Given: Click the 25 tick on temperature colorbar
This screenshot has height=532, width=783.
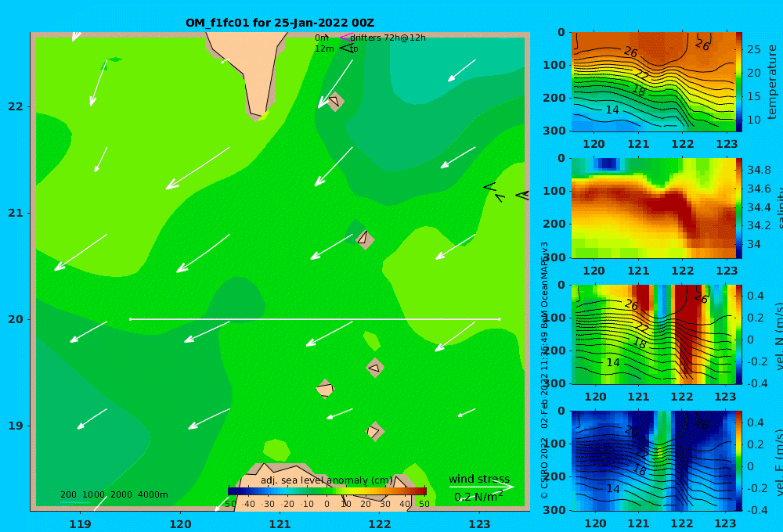Looking at the screenshot, I should [753, 49].
